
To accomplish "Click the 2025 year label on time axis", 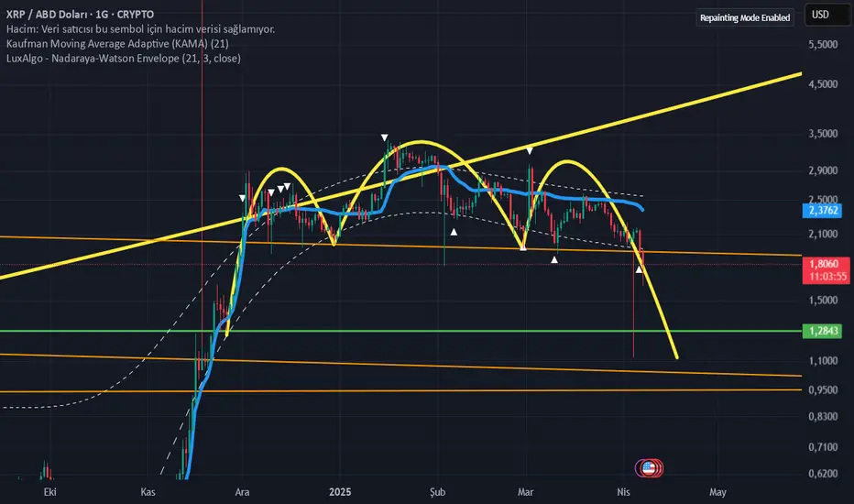I will 340,492.
